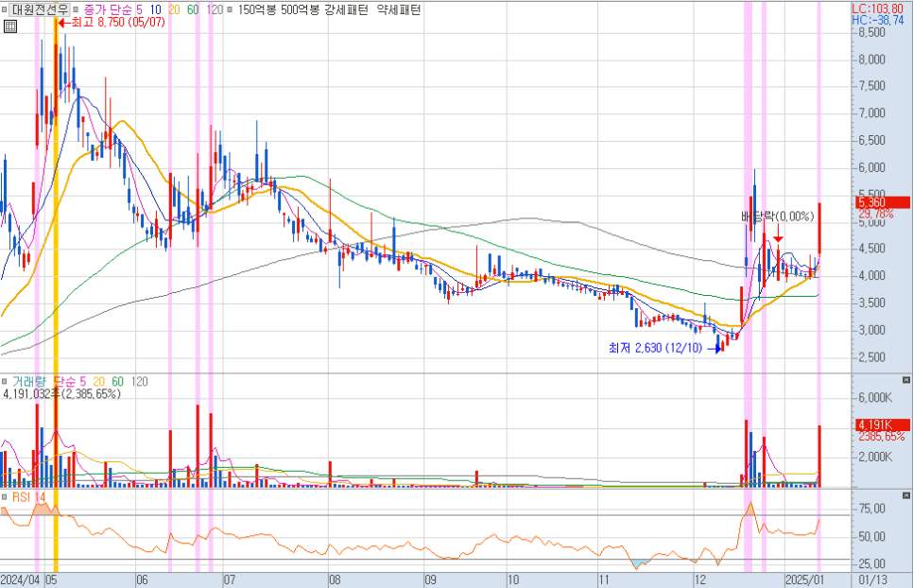
Task: Click the 배당락(0,00%) dividend label
Action: click(x=777, y=216)
